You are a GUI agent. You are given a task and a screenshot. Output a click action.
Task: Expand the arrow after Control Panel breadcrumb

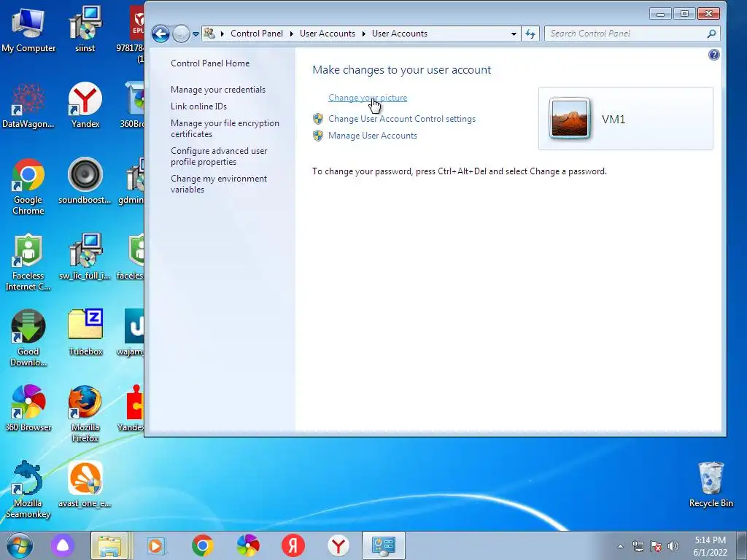click(x=291, y=34)
